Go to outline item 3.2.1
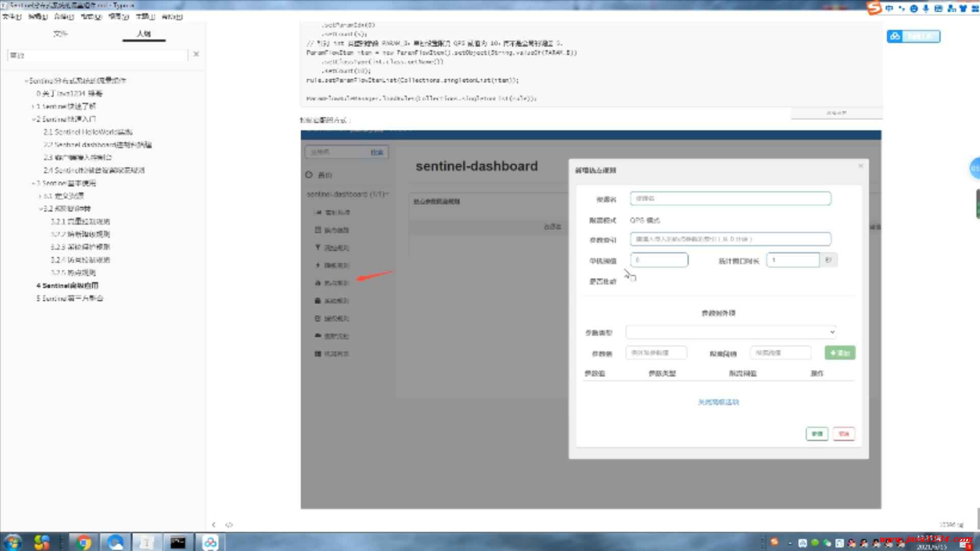980x551 pixels. pos(80,221)
